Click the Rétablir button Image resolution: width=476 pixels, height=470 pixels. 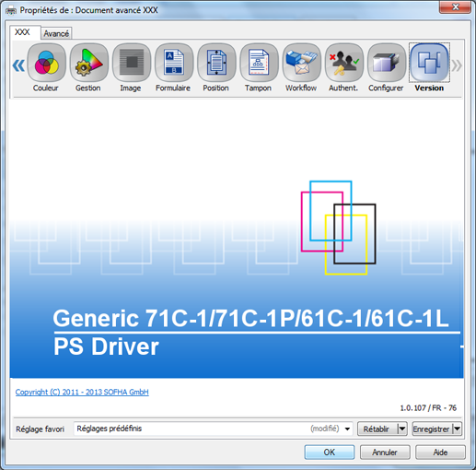[377, 429]
